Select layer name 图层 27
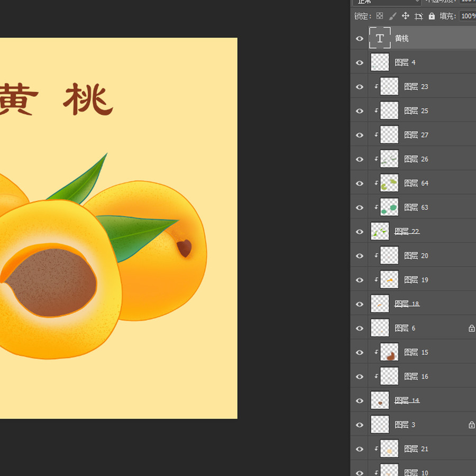The width and height of the screenshot is (476, 476). pos(416,135)
